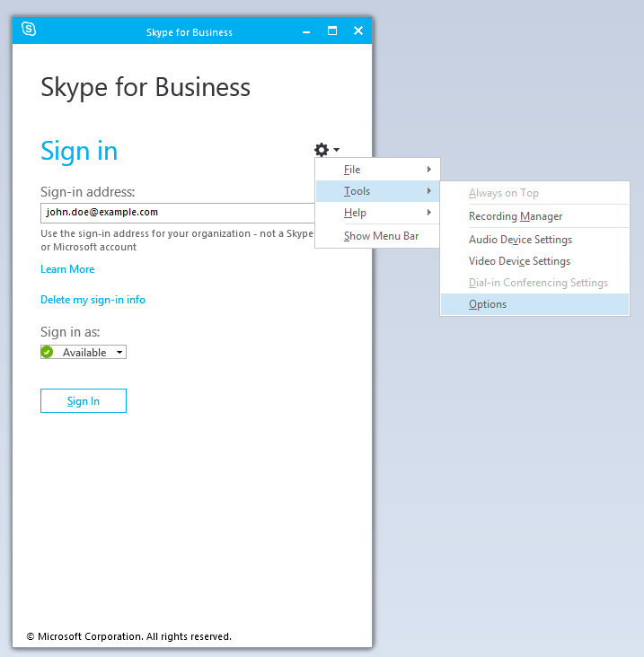Follow the Learn More link
644x657 pixels.
[x=67, y=269]
